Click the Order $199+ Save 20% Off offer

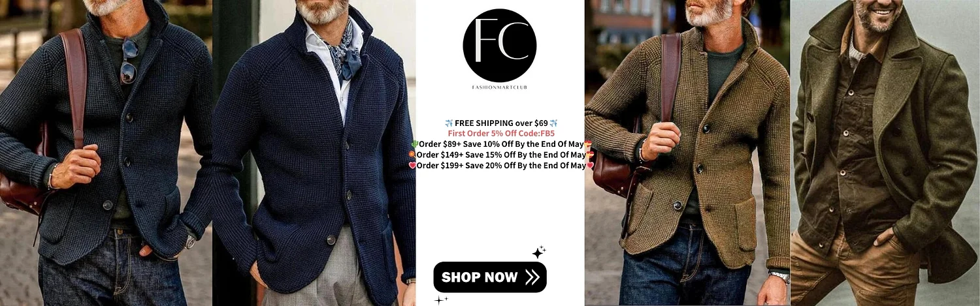pos(501,165)
